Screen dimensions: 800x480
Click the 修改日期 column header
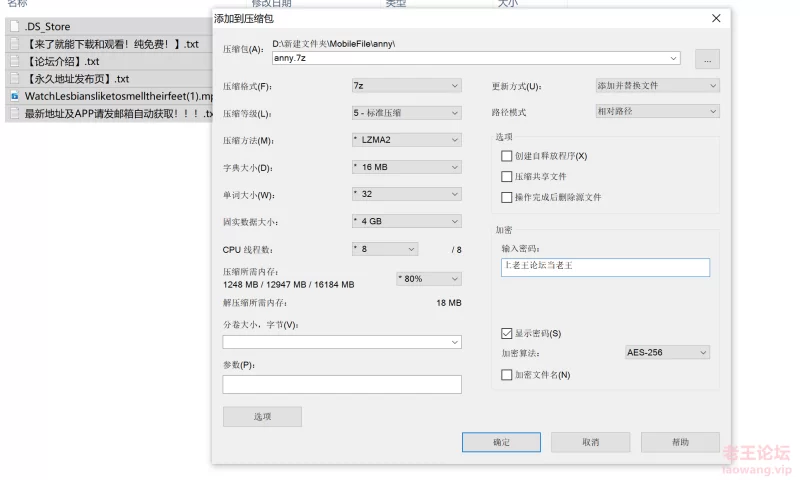pos(271,3)
